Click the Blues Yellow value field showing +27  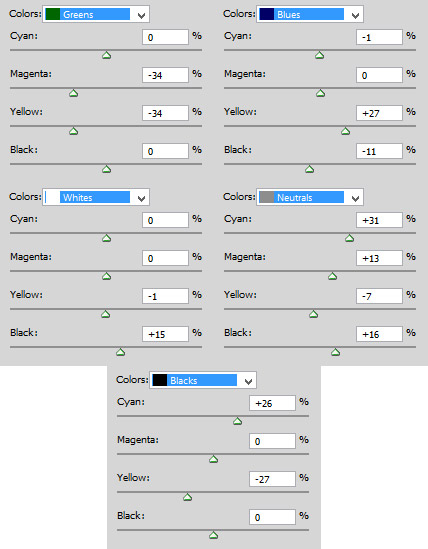pyautogui.click(x=379, y=113)
